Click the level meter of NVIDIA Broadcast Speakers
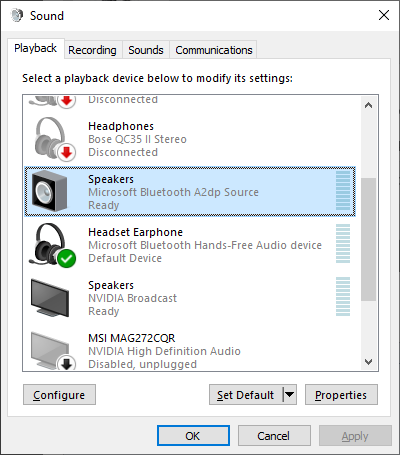Screen dimensions: 400x455 pyautogui.click(x=343, y=296)
